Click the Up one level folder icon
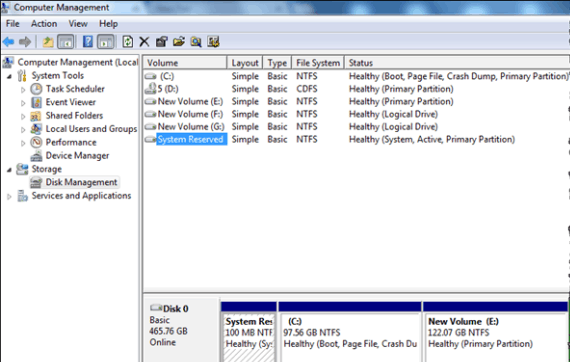The width and height of the screenshot is (570, 362). point(48,42)
